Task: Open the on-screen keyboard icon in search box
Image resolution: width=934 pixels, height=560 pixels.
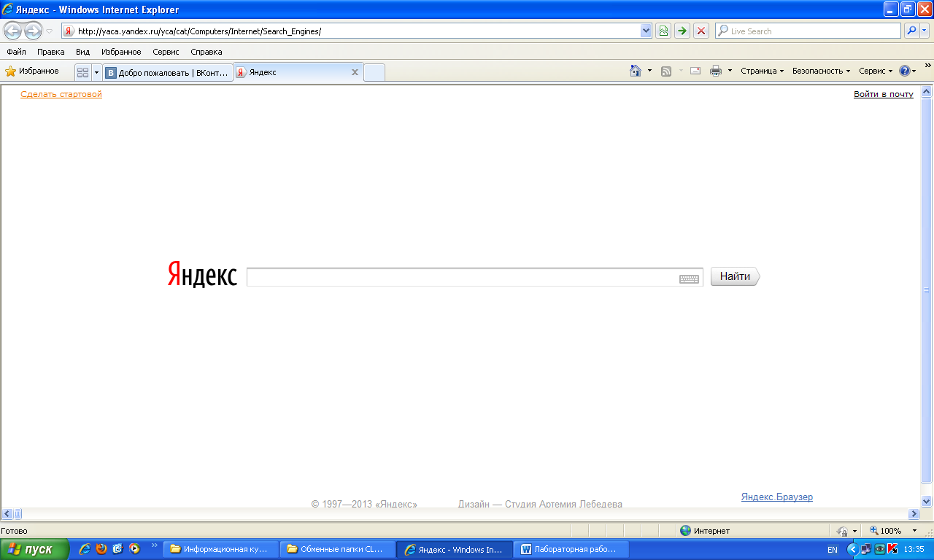Action: 689,279
